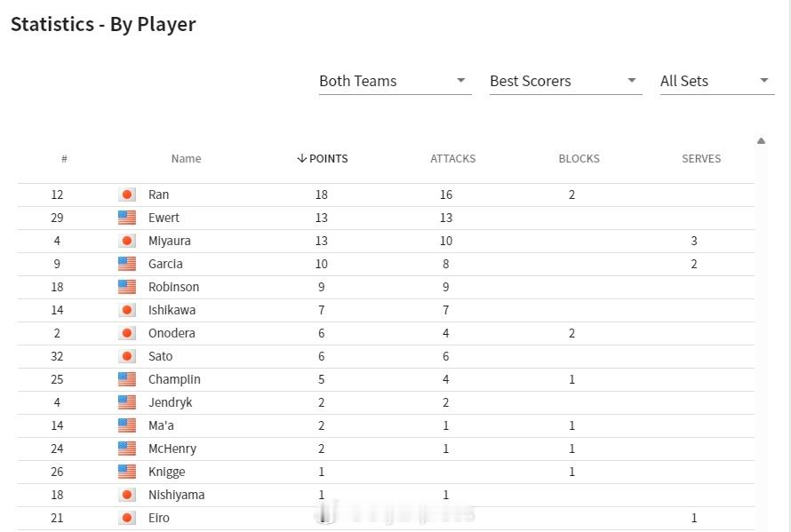Click the Japan flag next to Miyaura
Viewport: 791px width, 532px height.
click(x=127, y=241)
